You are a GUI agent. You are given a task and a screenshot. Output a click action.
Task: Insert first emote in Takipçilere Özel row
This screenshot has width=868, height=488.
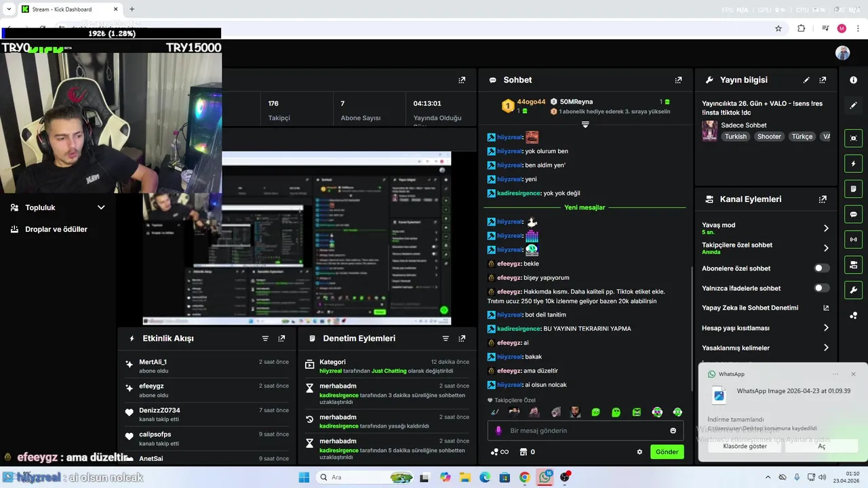[494, 412]
